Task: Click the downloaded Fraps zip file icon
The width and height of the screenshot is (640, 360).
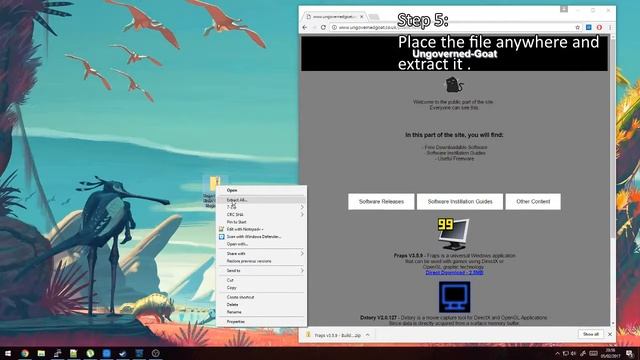Action: click(308, 335)
